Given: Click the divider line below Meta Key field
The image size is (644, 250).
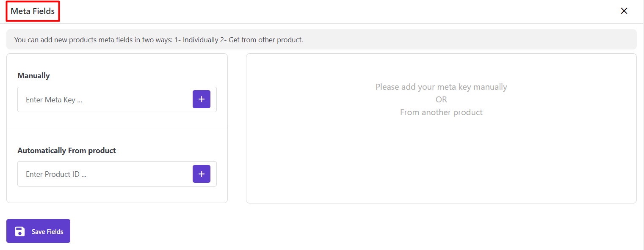Looking at the screenshot, I should [117, 128].
